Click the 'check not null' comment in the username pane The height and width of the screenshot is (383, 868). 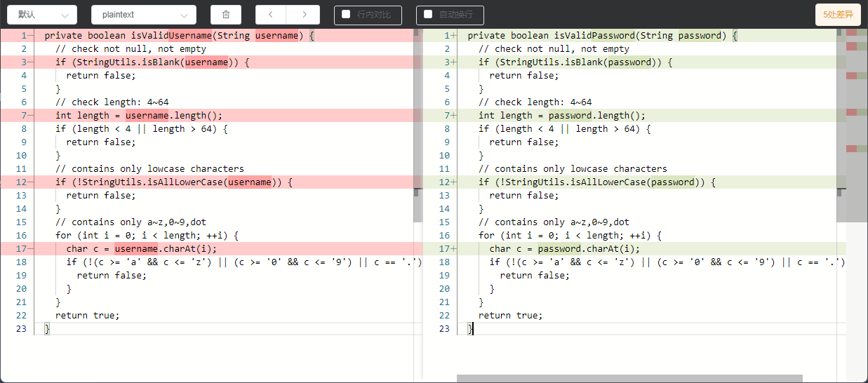coord(131,48)
